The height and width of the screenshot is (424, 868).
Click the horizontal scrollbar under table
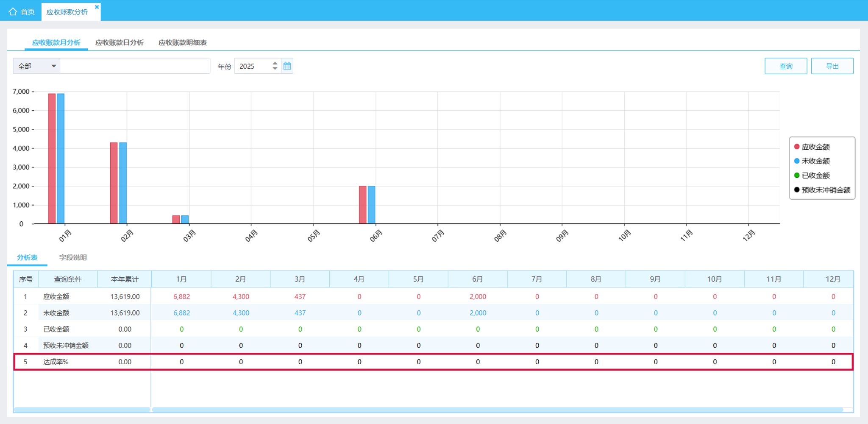coord(498,410)
